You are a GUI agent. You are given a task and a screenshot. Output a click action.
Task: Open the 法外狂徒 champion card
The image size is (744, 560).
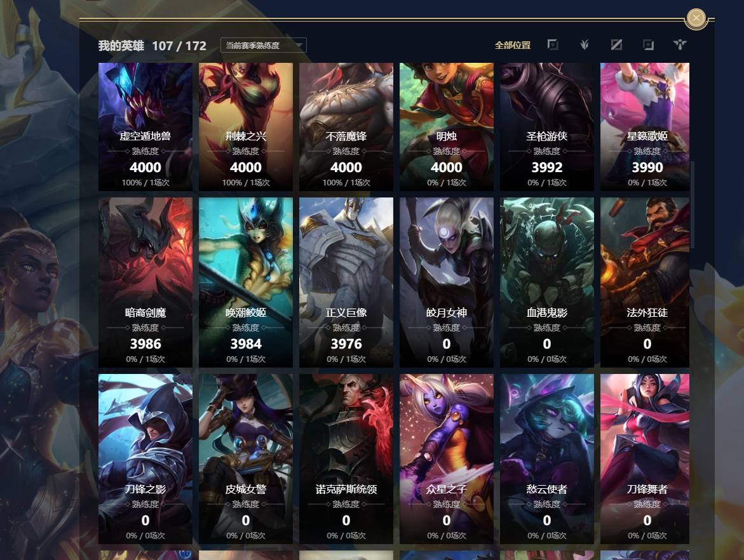pos(644,282)
